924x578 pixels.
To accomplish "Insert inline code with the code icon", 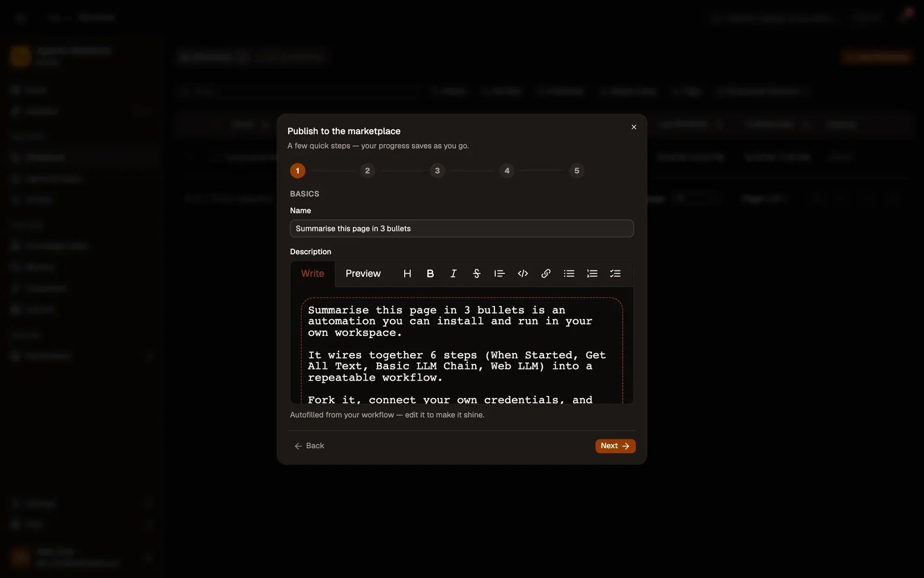I will coord(523,274).
